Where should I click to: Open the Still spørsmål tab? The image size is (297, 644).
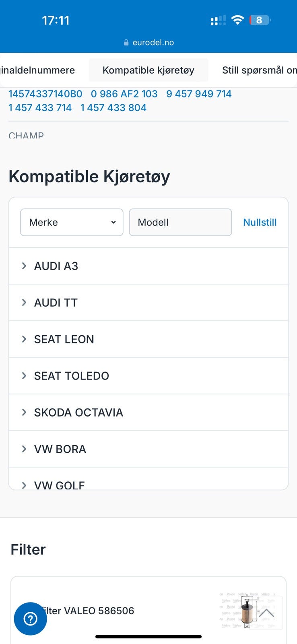(x=259, y=70)
